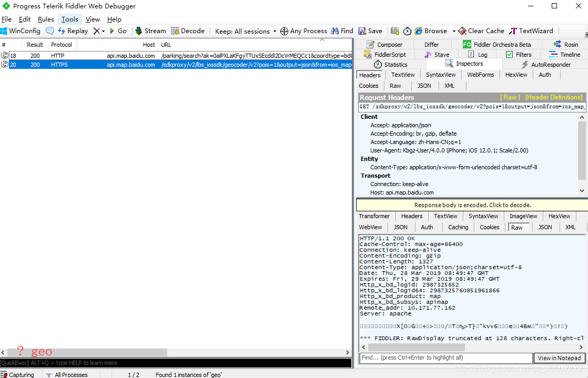Replay the selected session
Image resolution: width=588 pixels, height=378 pixels.
click(73, 31)
